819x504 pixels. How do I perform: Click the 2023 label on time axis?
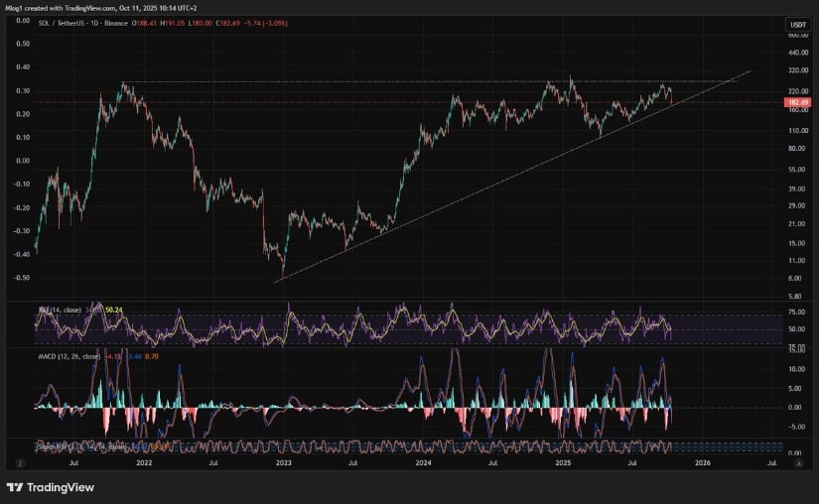coord(284,462)
